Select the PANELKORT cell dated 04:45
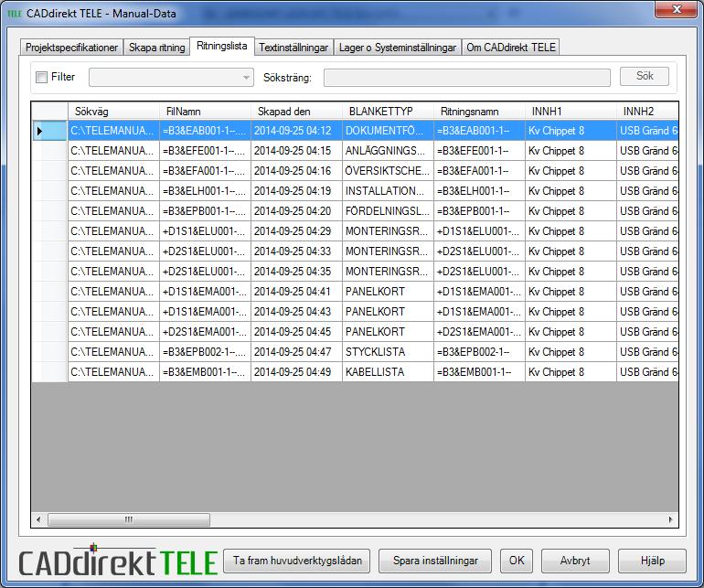The image size is (704, 588). tap(388, 332)
